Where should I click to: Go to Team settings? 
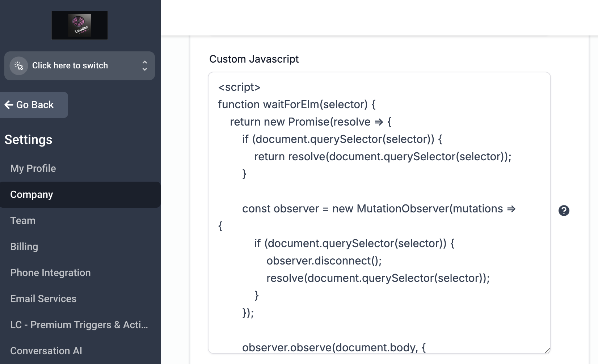23,221
